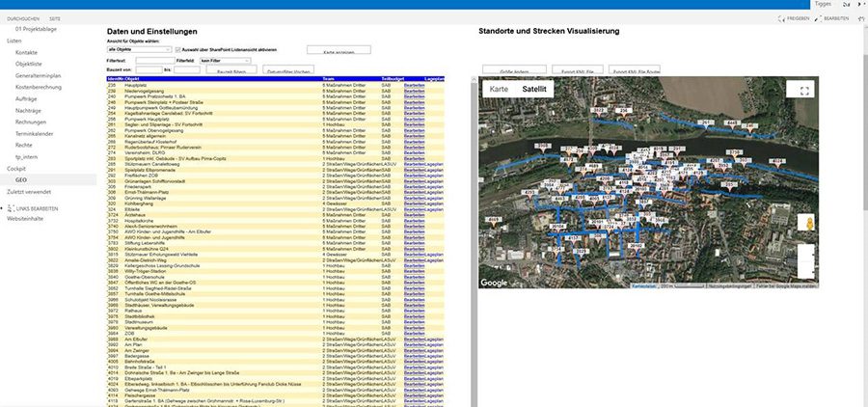
Task: Switch map to Karte view
Action: click(x=499, y=89)
